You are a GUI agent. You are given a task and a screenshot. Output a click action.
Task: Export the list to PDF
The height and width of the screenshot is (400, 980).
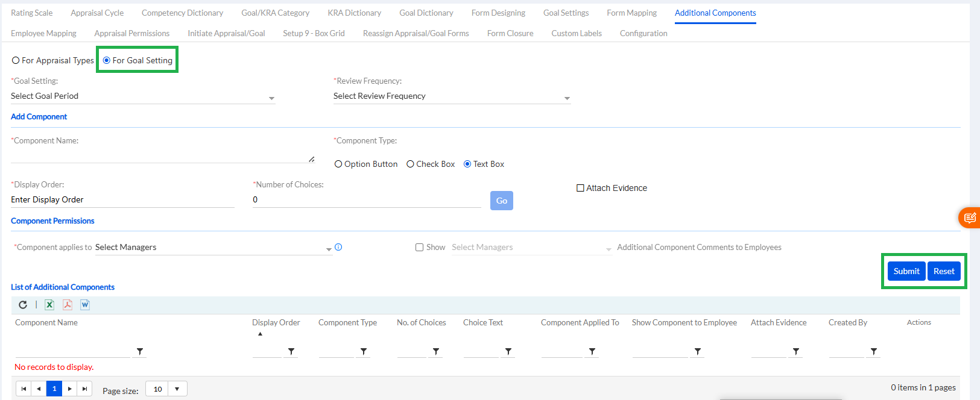point(68,305)
